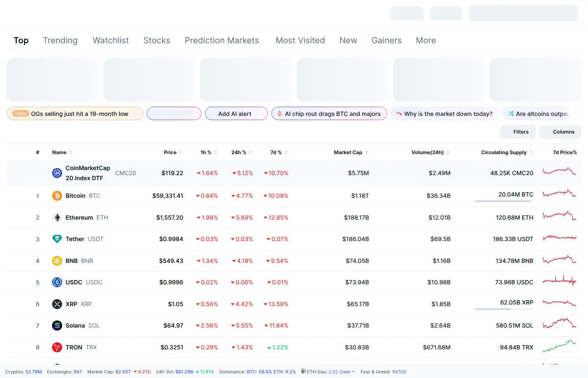Open the Filters button
This screenshot has width=588, height=378.
(x=518, y=132)
